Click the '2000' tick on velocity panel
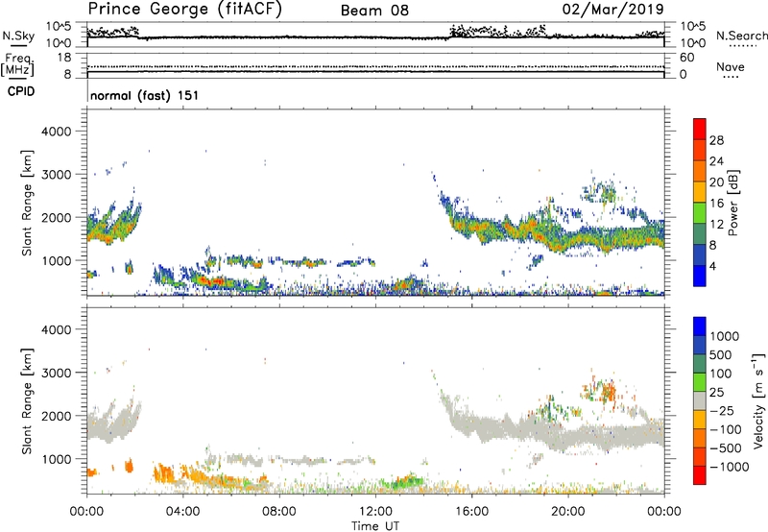The image size is (768, 532). (x=56, y=416)
